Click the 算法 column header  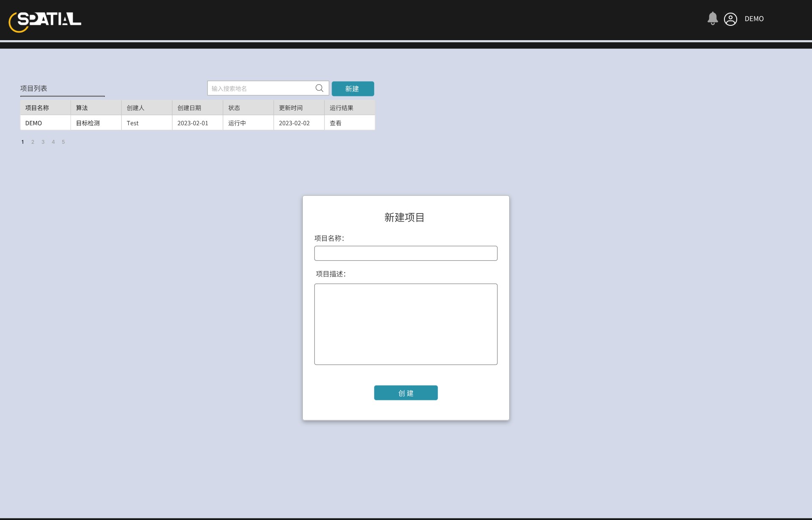click(x=96, y=108)
